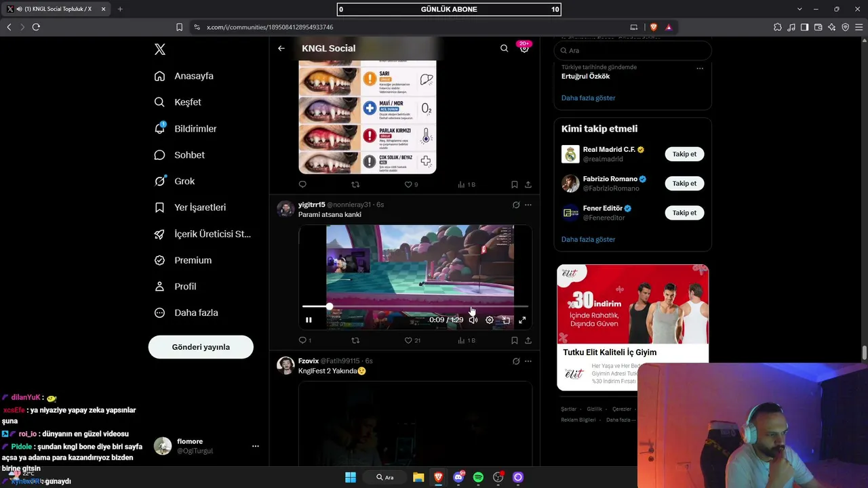Open Profil page

click(176, 287)
